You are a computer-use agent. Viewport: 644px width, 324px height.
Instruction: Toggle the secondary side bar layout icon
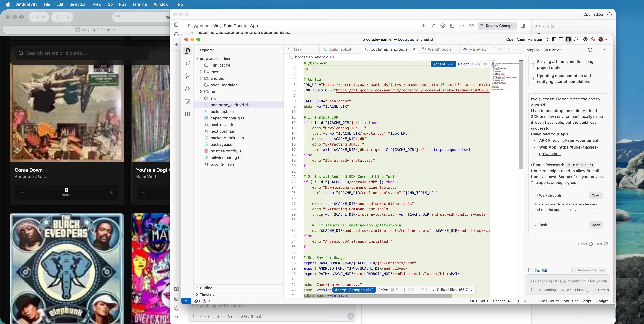[x=568, y=39]
